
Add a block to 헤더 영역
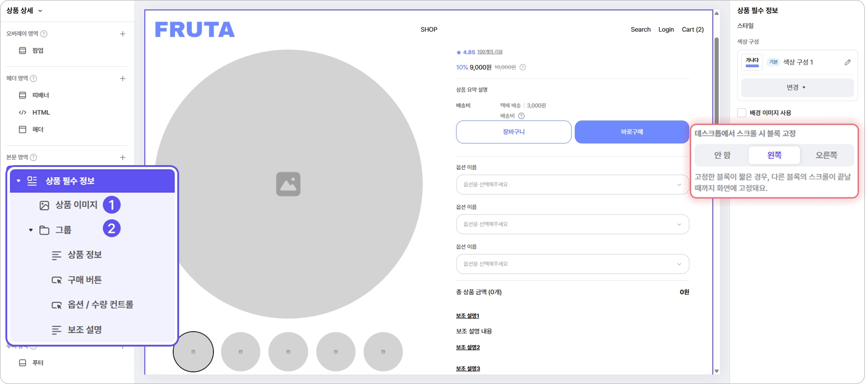tap(123, 79)
